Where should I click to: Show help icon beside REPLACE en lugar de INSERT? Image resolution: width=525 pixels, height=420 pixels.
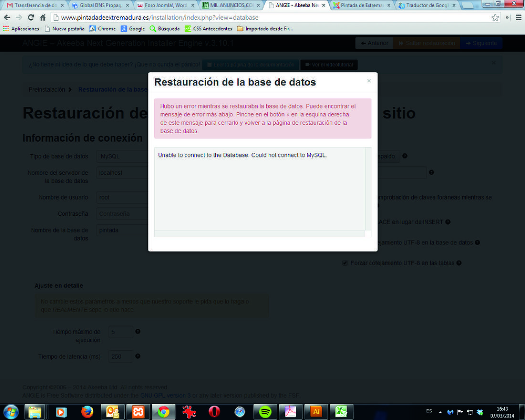(x=448, y=222)
